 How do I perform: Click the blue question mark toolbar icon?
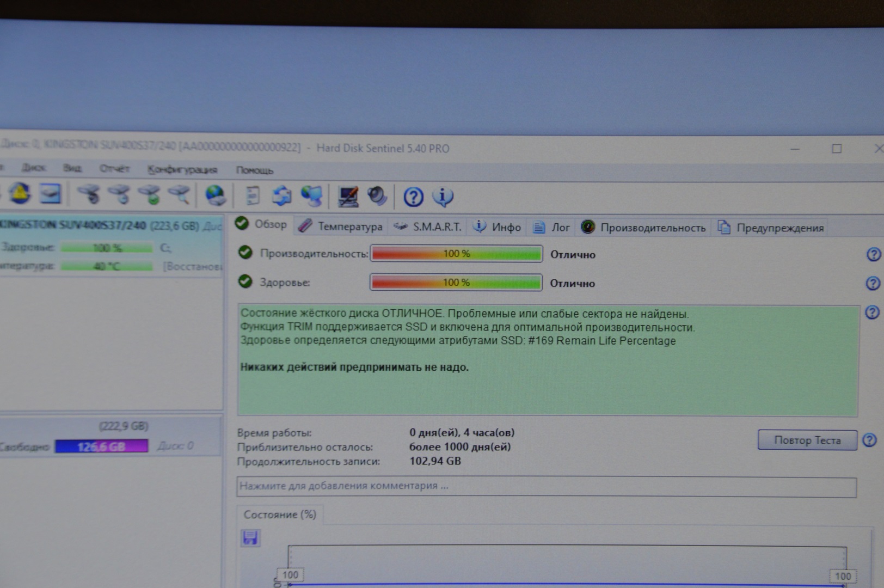(x=413, y=197)
